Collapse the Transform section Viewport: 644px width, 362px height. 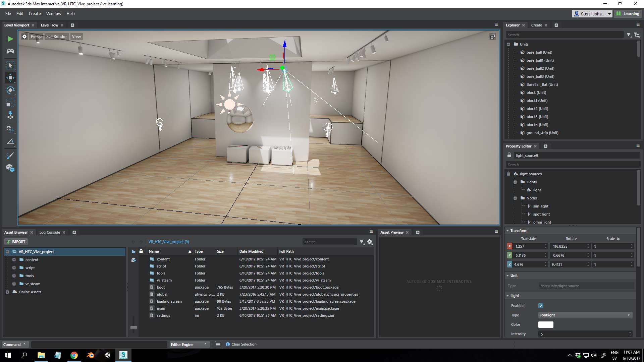(x=507, y=231)
